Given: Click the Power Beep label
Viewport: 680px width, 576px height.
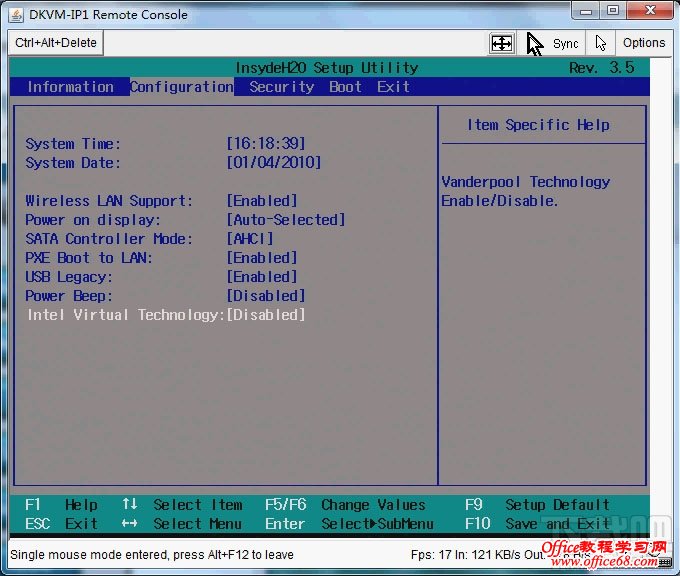Looking at the screenshot, I should (x=69, y=296).
